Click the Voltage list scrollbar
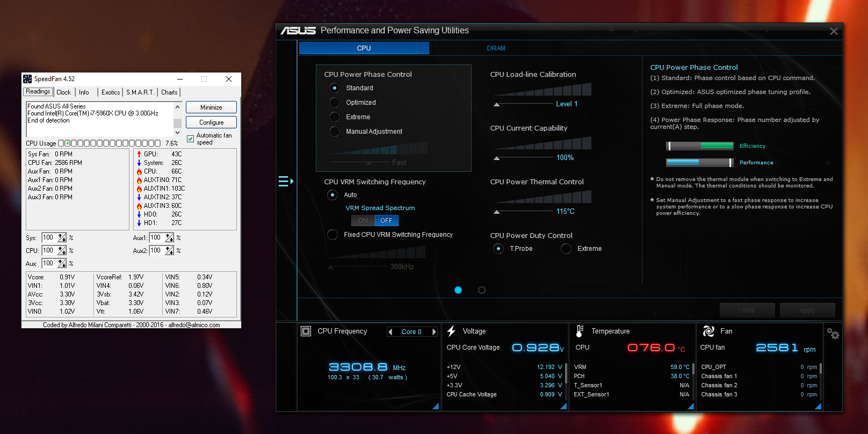Viewport: 868px width, 434px height. (566, 372)
